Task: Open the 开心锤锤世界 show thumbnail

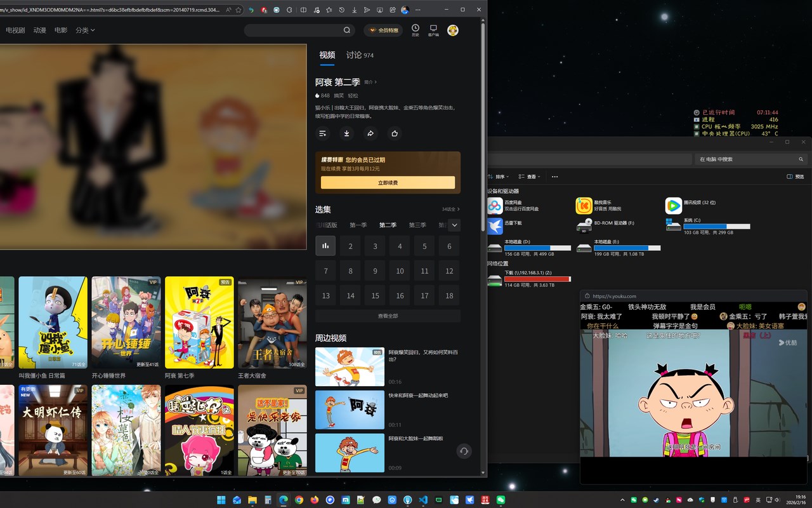Action: [126, 323]
